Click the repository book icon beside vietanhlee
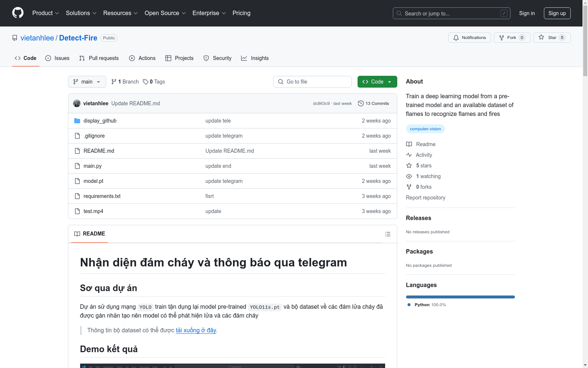 pyautogui.click(x=15, y=38)
